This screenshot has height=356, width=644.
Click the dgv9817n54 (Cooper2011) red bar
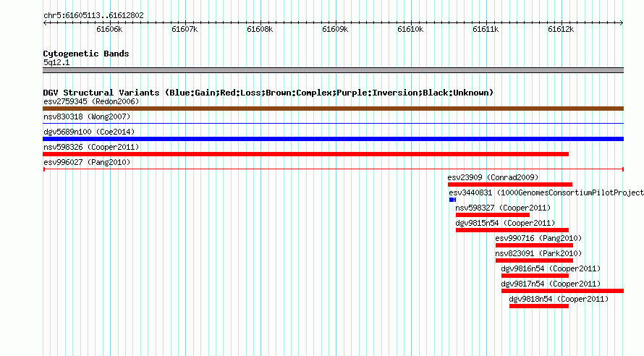click(562, 291)
